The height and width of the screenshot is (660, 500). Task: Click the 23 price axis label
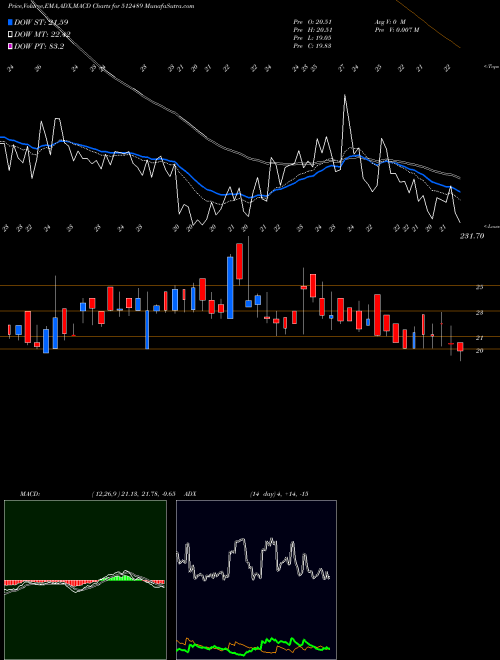479,313
